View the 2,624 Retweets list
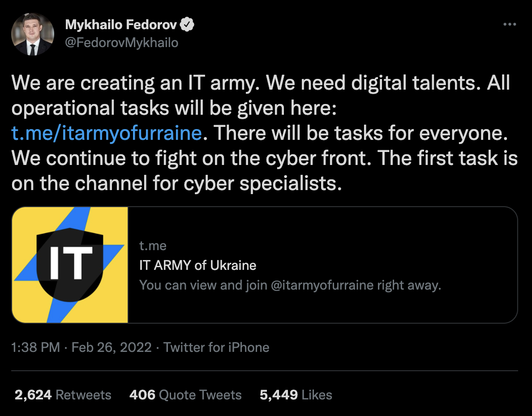The image size is (532, 416). click(63, 395)
